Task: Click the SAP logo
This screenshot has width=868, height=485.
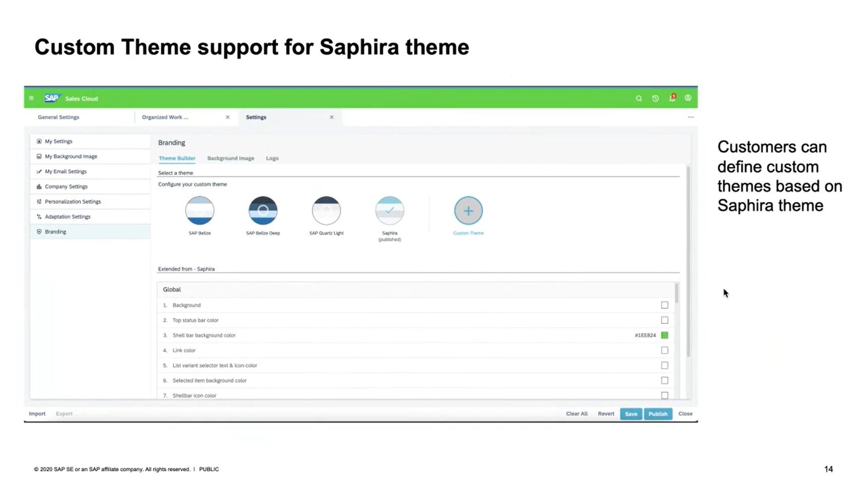Action: 52,98
